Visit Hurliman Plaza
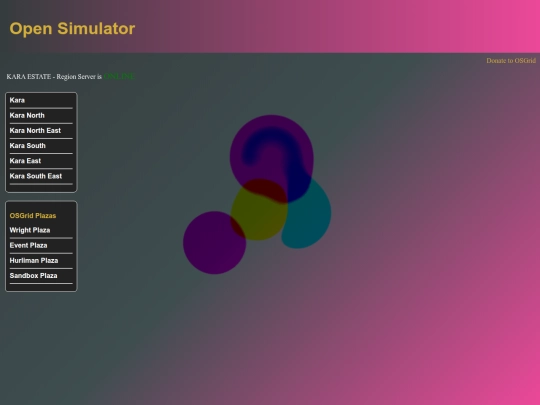The height and width of the screenshot is (405, 540). tap(34, 260)
